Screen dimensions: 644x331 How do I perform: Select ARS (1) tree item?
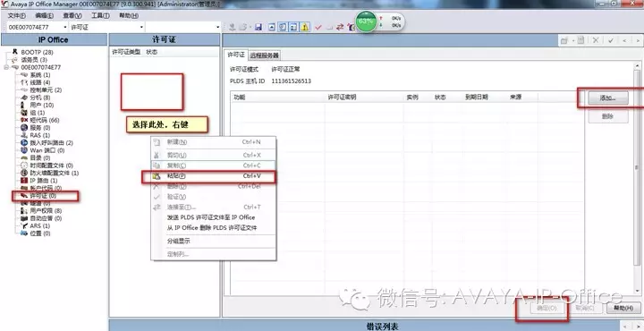coord(40,225)
